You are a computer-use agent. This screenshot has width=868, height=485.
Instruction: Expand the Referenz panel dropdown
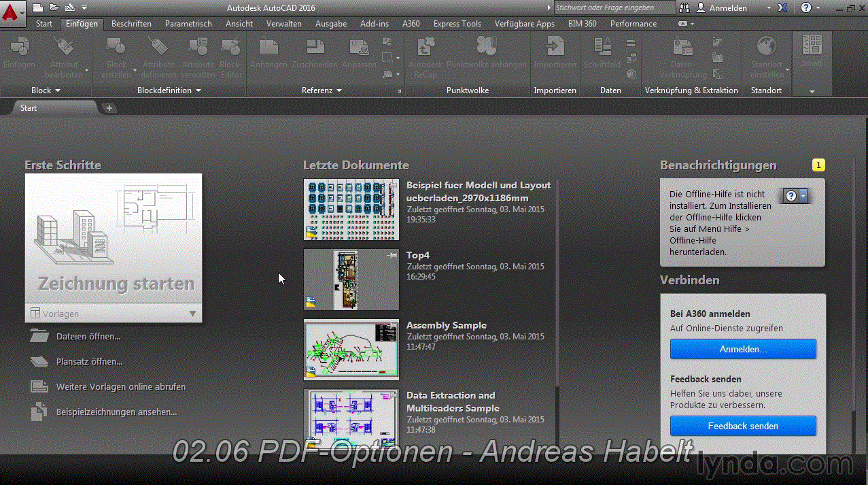tap(339, 90)
